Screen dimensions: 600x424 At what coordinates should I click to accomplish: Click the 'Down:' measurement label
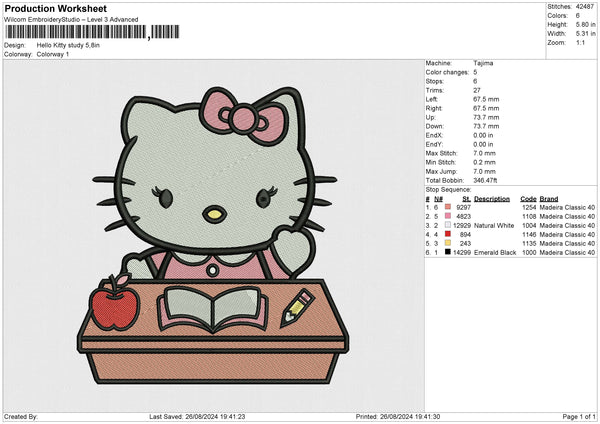(x=434, y=126)
